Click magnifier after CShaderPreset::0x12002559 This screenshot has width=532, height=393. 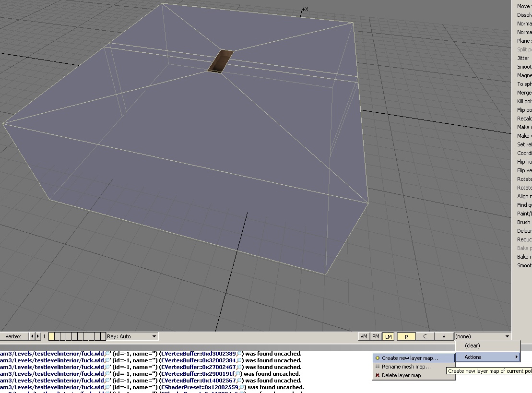point(241,387)
